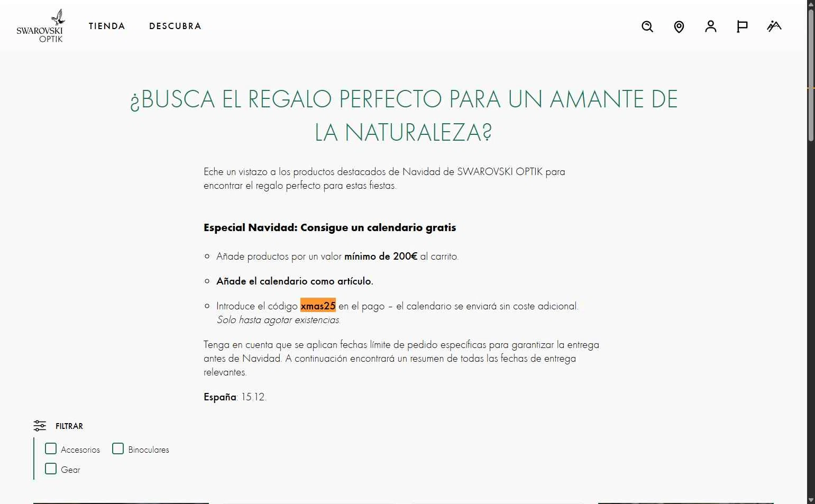
Task: Go to the Swarovski Optik home logo
Action: click(x=40, y=26)
